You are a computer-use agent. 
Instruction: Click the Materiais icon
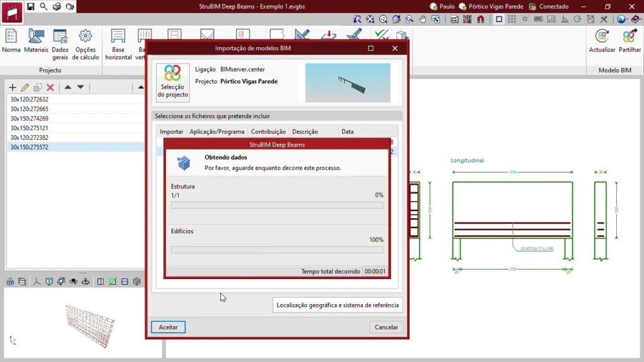[x=36, y=41]
